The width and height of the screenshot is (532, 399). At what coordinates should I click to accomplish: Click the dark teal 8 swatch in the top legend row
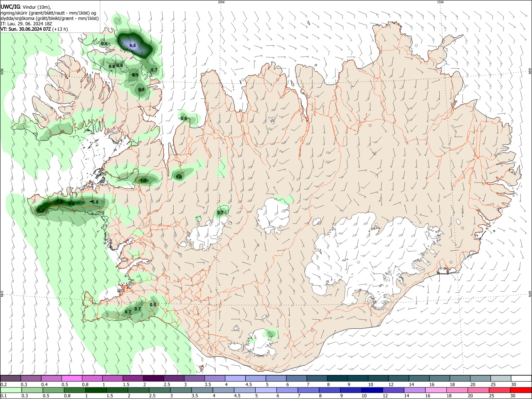click(x=337, y=378)
